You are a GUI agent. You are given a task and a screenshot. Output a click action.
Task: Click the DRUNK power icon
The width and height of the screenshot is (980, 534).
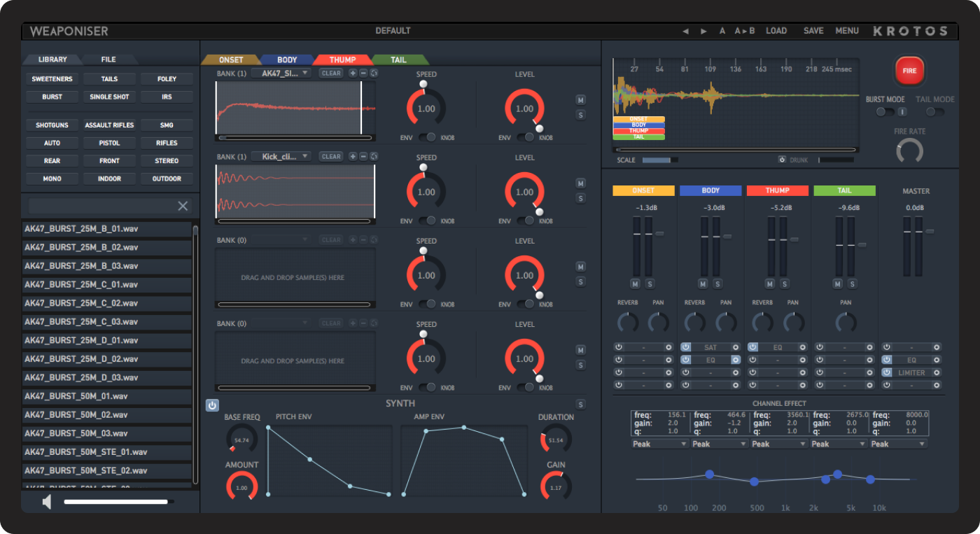coord(783,160)
